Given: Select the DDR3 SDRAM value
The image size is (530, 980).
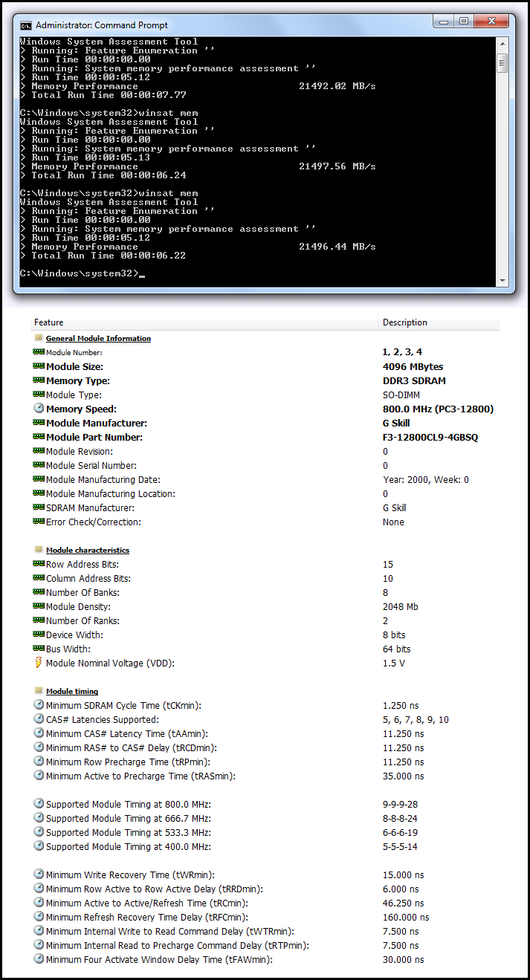Looking at the screenshot, I should coord(414,381).
